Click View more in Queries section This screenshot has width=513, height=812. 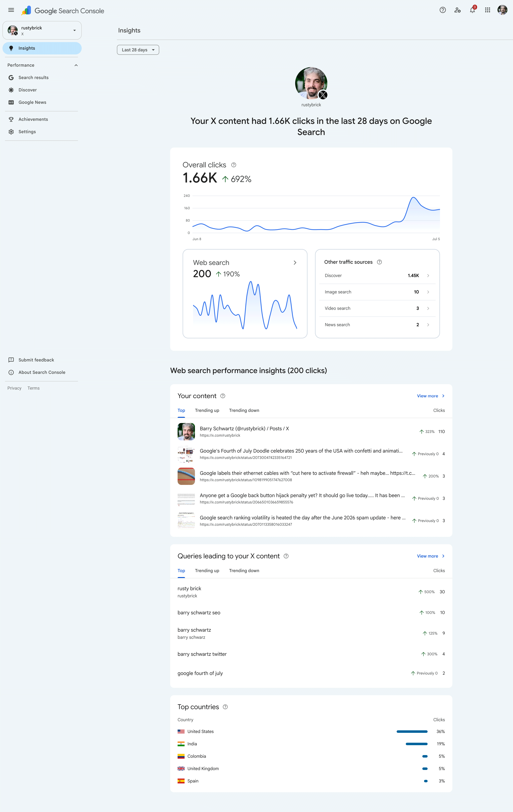point(431,556)
